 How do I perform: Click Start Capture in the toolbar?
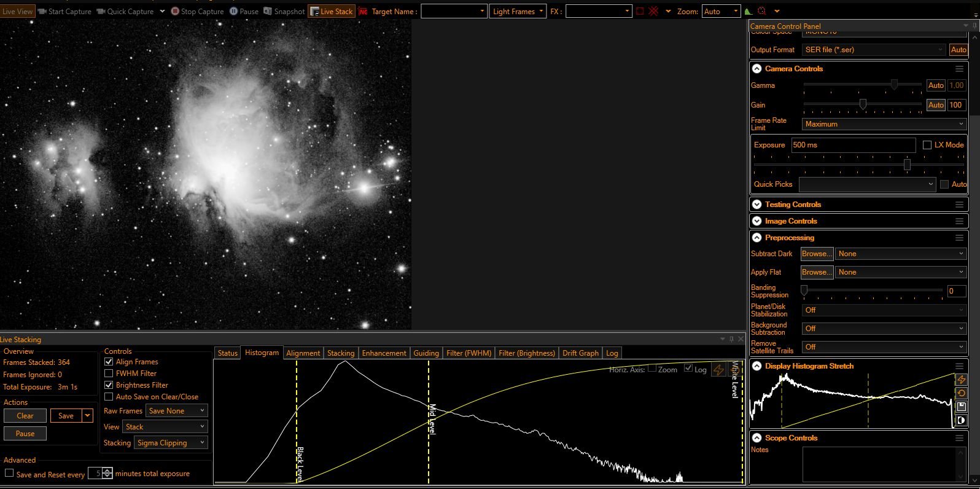(64, 11)
